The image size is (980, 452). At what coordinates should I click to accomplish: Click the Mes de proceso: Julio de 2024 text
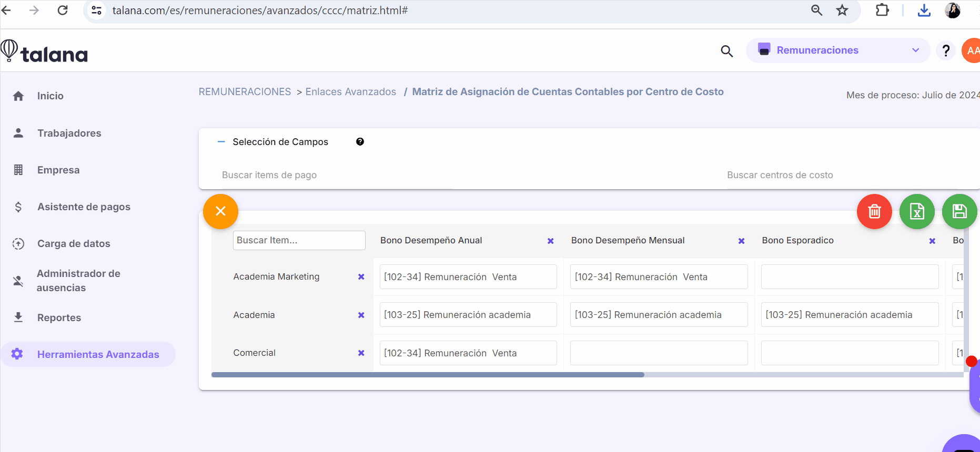913,95
